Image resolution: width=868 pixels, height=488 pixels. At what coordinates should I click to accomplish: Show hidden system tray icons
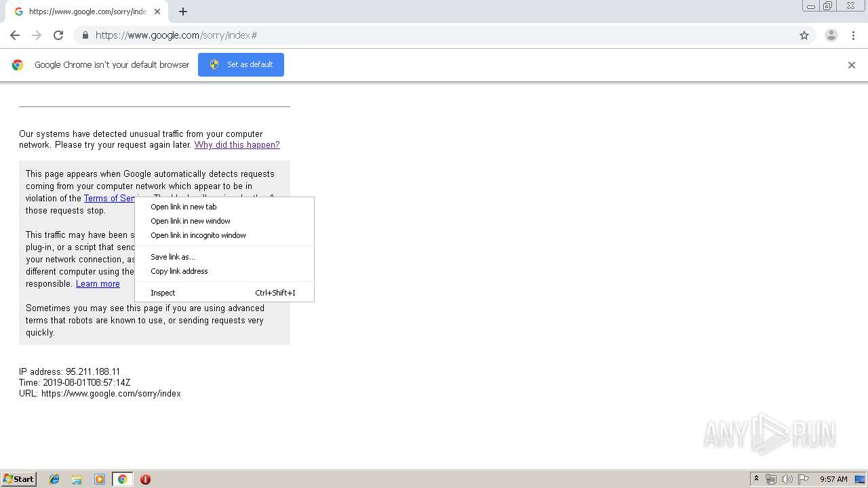coord(756,479)
